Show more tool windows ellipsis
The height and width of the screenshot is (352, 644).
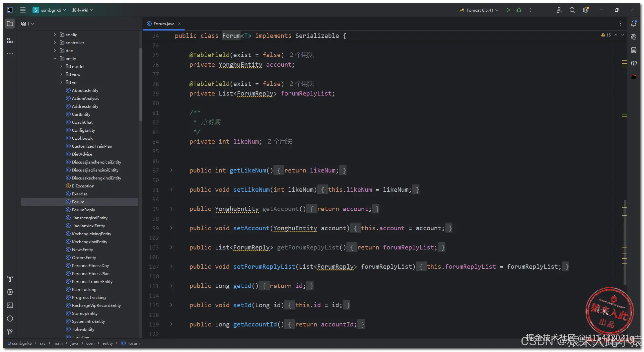coord(10,54)
